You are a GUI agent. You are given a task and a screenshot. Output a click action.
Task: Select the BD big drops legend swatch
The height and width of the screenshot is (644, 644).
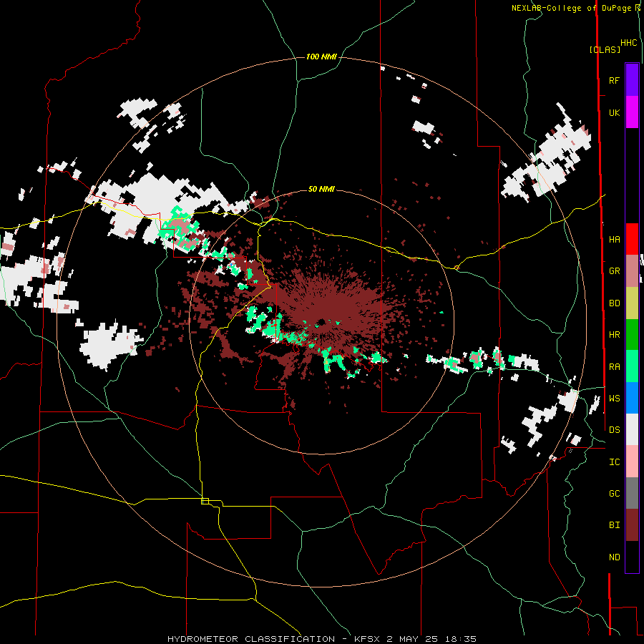tap(632, 303)
